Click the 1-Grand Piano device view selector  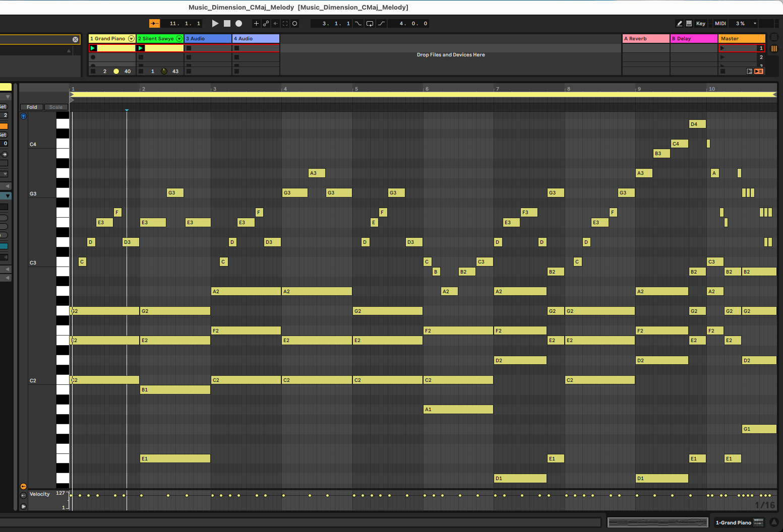tap(739, 522)
